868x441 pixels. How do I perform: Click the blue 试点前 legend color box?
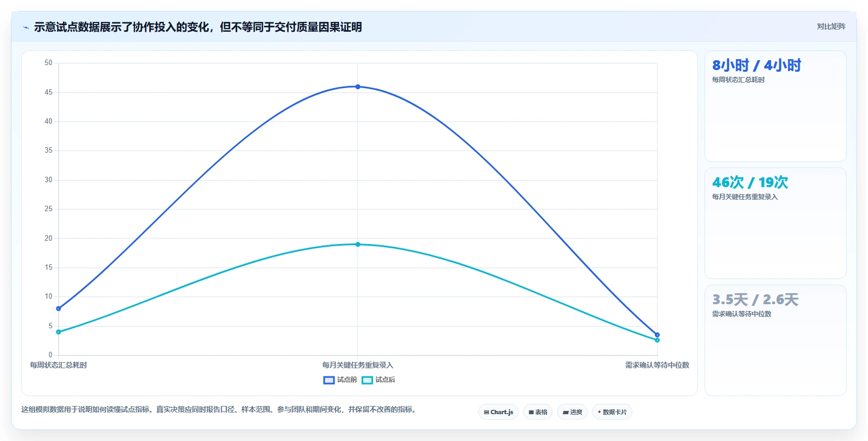click(329, 380)
